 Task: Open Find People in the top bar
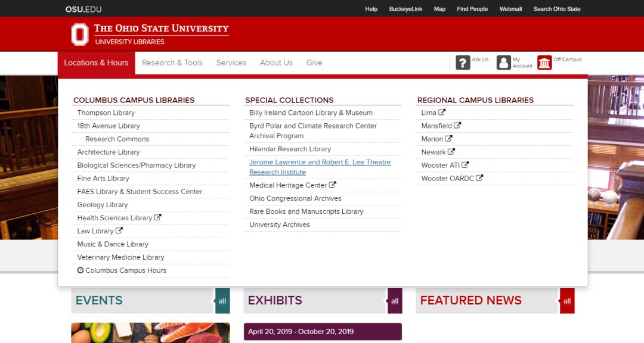tap(472, 9)
